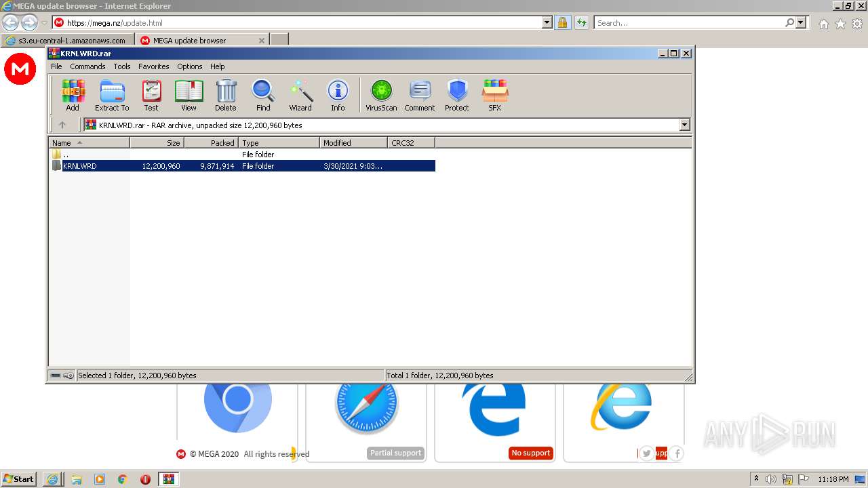Viewport: 868px width, 488px height.
Task: Open Internet Explorer home page icon
Action: [823, 24]
